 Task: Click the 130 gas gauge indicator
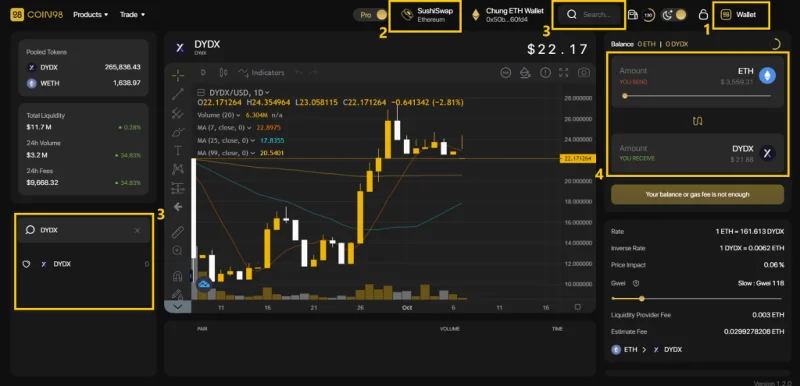click(648, 15)
